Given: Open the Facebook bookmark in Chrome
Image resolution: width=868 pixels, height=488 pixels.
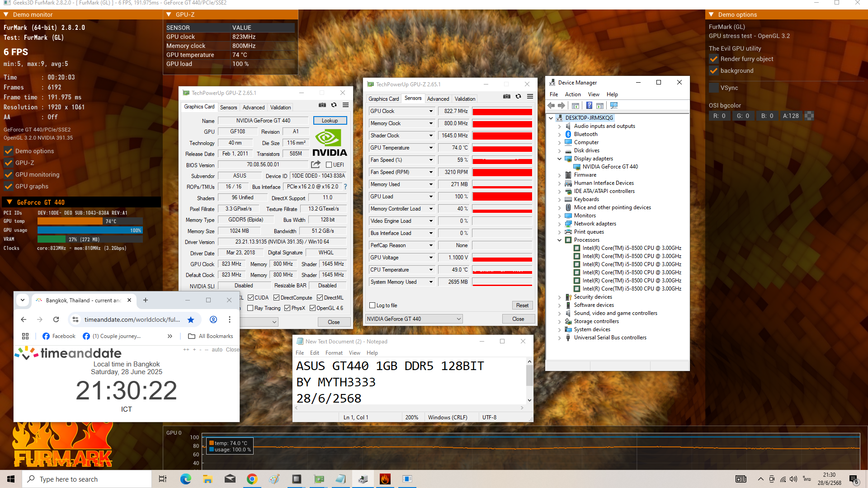Looking at the screenshot, I should click(59, 336).
